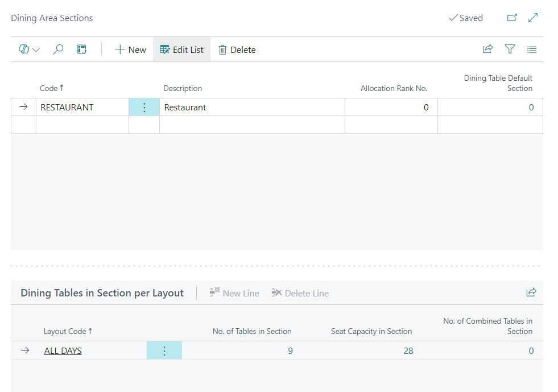Viewport: 558px width, 392px height.
Task: Click the search magnifier icon
Action: (x=58, y=49)
